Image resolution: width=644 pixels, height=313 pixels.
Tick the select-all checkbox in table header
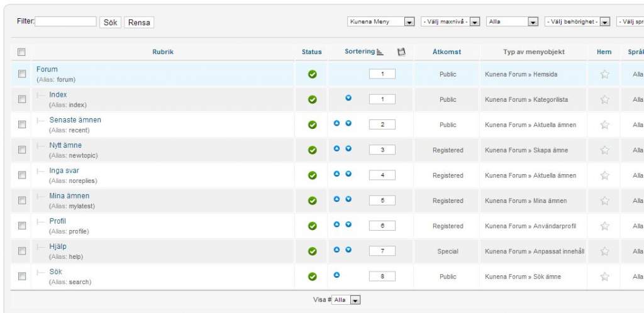pyautogui.click(x=21, y=52)
